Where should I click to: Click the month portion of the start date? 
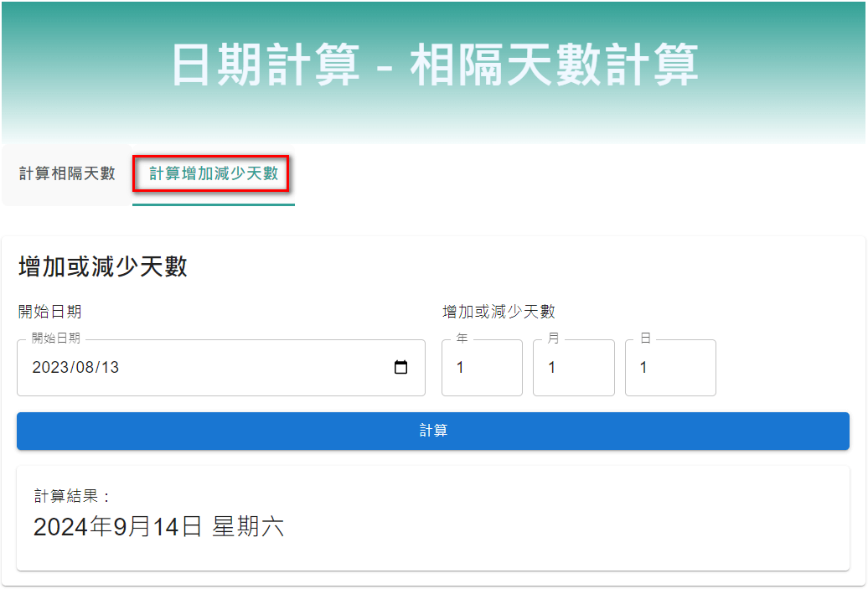(85, 367)
